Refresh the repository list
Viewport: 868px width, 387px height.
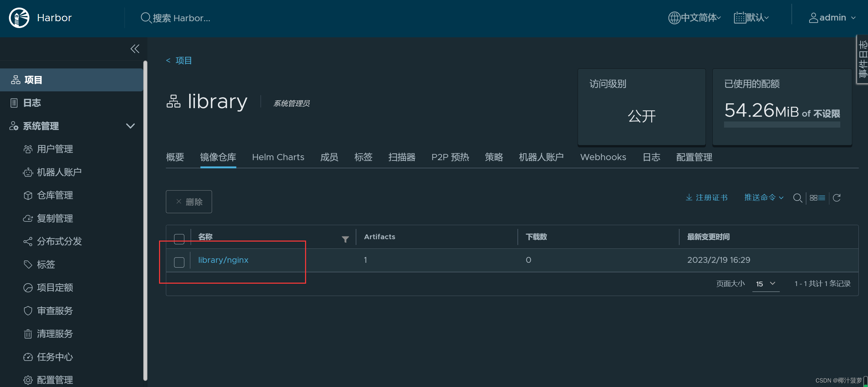(837, 198)
